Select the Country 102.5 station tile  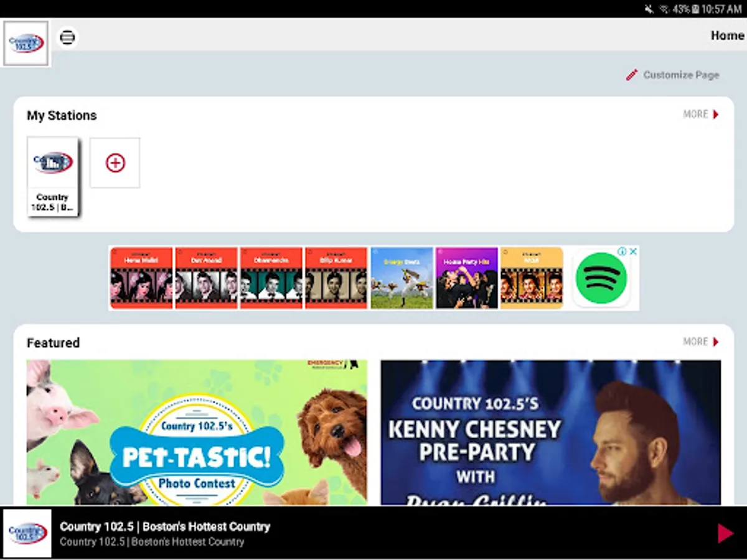tap(53, 177)
